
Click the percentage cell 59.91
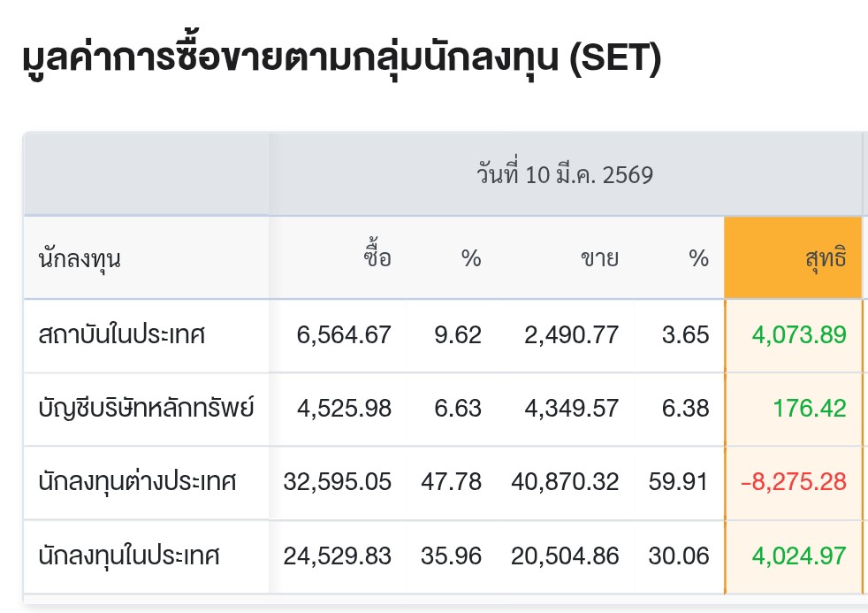click(677, 482)
